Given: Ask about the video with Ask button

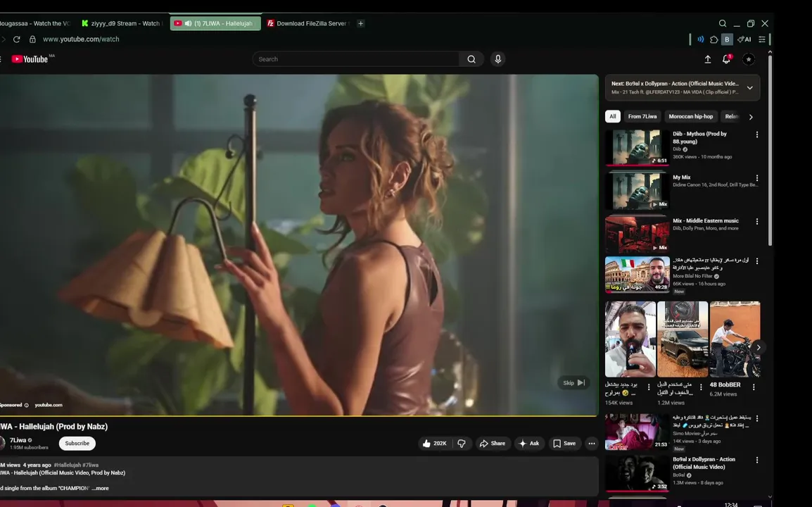Looking at the screenshot, I should click(x=529, y=443).
